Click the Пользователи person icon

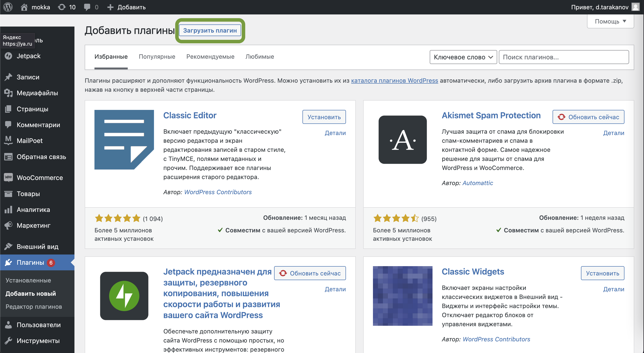(8, 325)
